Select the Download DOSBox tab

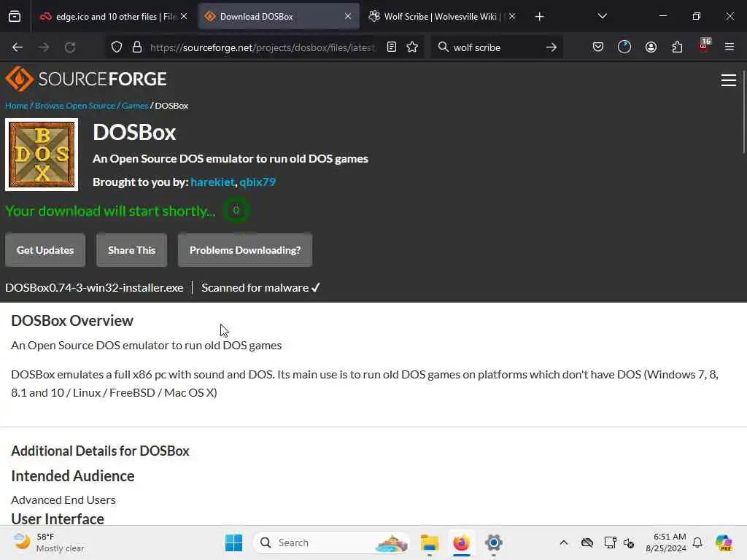tap(279, 17)
